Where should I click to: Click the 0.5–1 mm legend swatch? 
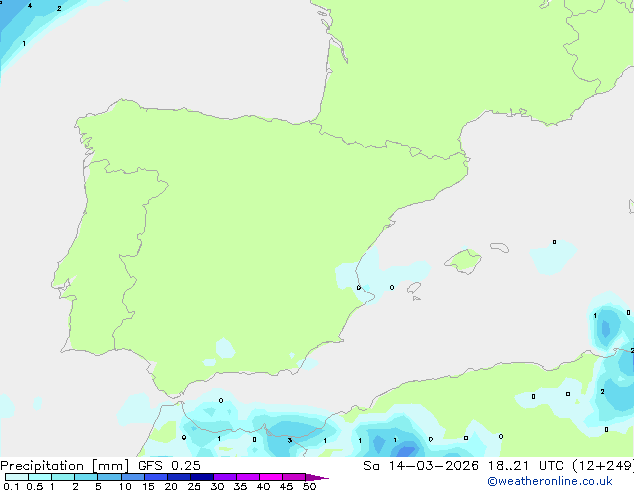pyautogui.click(x=40, y=477)
